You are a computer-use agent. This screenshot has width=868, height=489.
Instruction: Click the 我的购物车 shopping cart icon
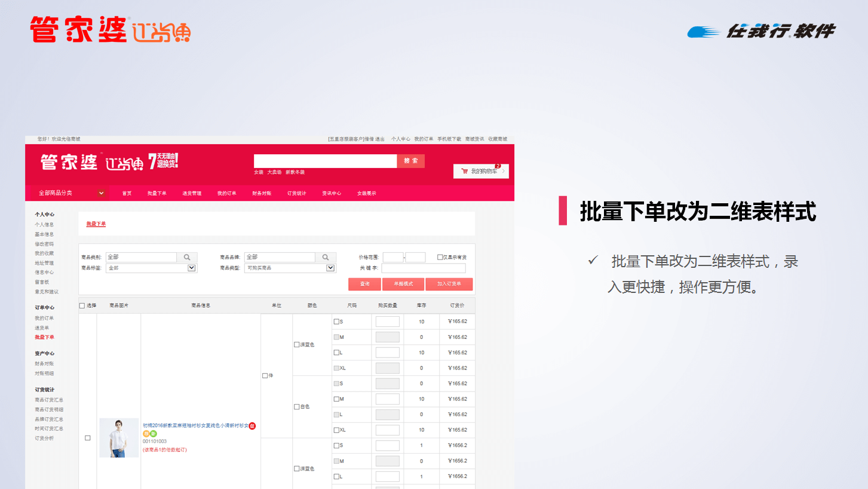coord(464,172)
